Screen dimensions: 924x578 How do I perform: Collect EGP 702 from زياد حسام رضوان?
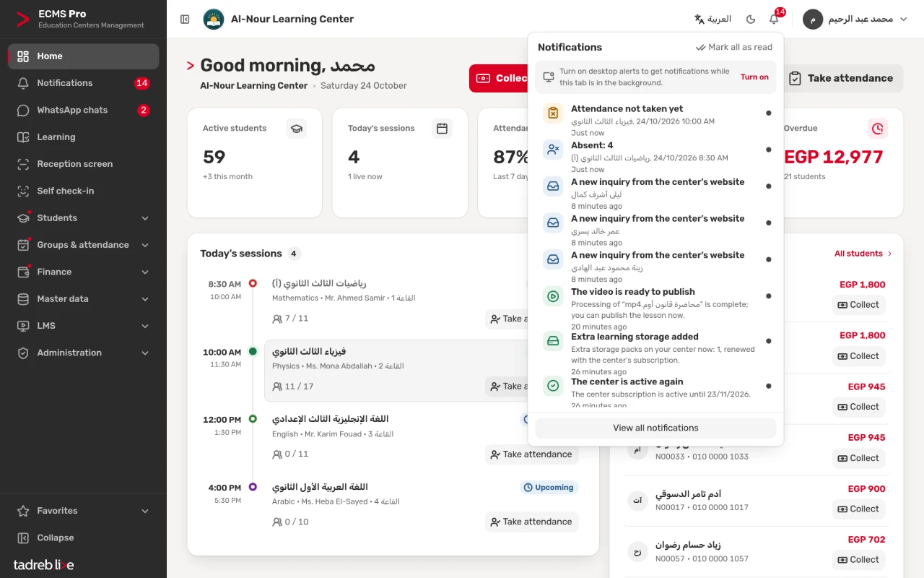tap(858, 559)
